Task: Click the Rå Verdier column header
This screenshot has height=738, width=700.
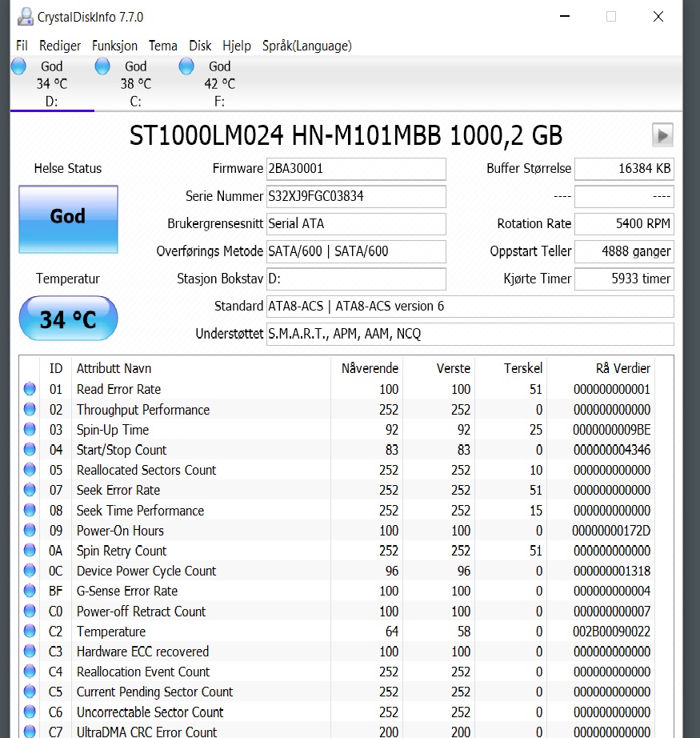Action: [601, 368]
